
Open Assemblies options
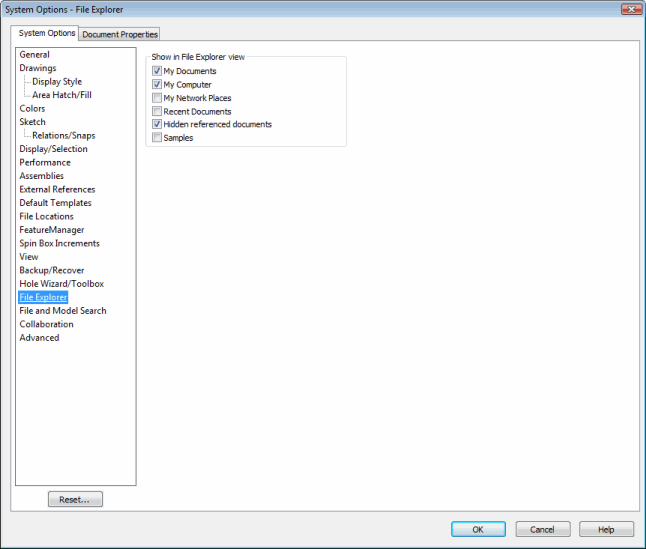pos(42,176)
